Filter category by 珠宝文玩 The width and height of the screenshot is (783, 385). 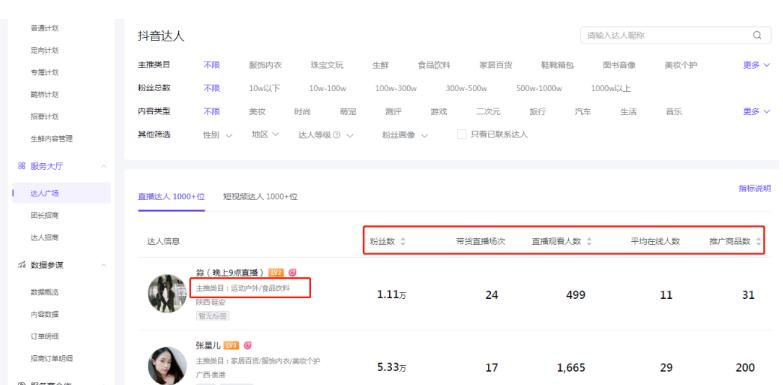[327, 65]
